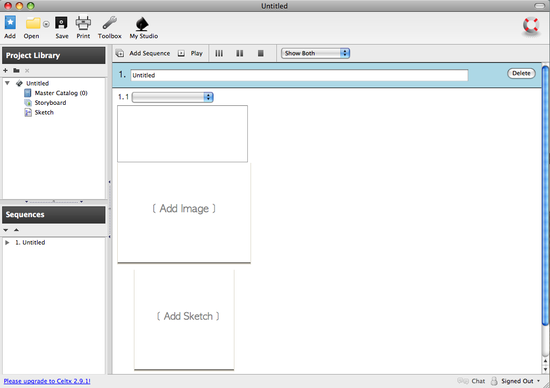
Task: Move sequence down with down arrow
Action: (6, 230)
